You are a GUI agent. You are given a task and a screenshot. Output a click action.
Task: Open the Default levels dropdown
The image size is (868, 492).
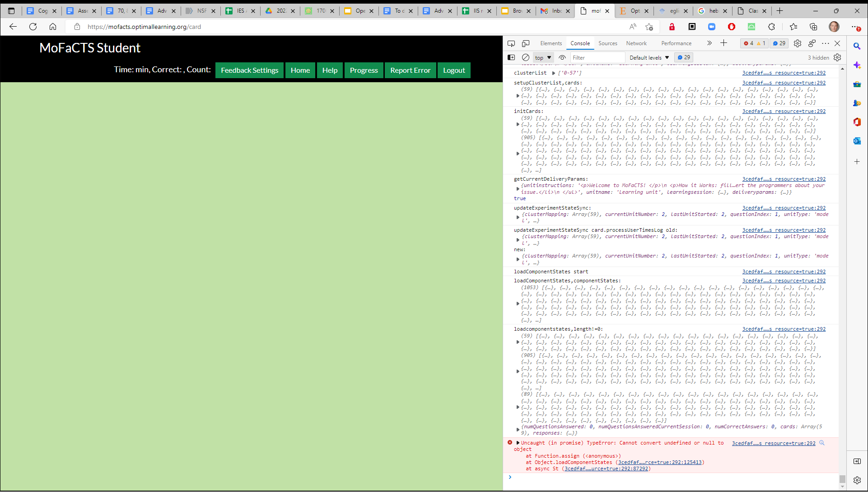(x=649, y=57)
